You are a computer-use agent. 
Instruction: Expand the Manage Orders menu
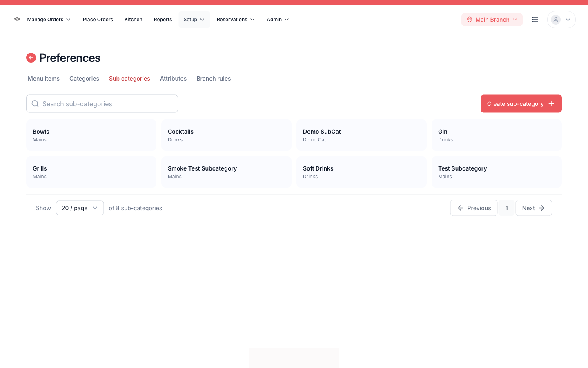(x=49, y=20)
